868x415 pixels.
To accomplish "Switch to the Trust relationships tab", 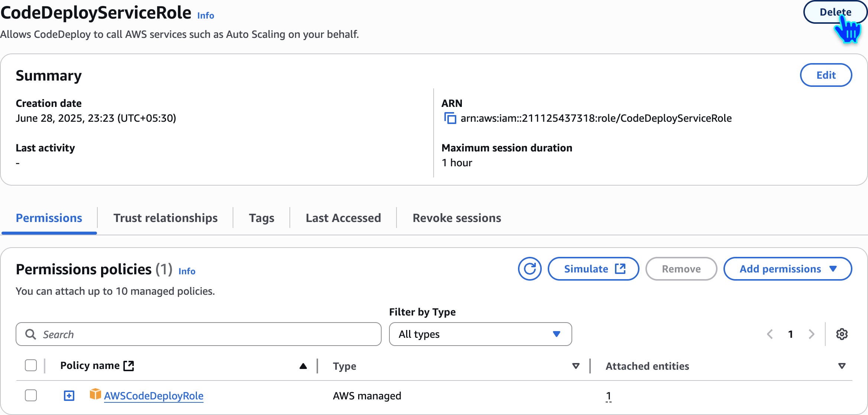I will tap(165, 218).
